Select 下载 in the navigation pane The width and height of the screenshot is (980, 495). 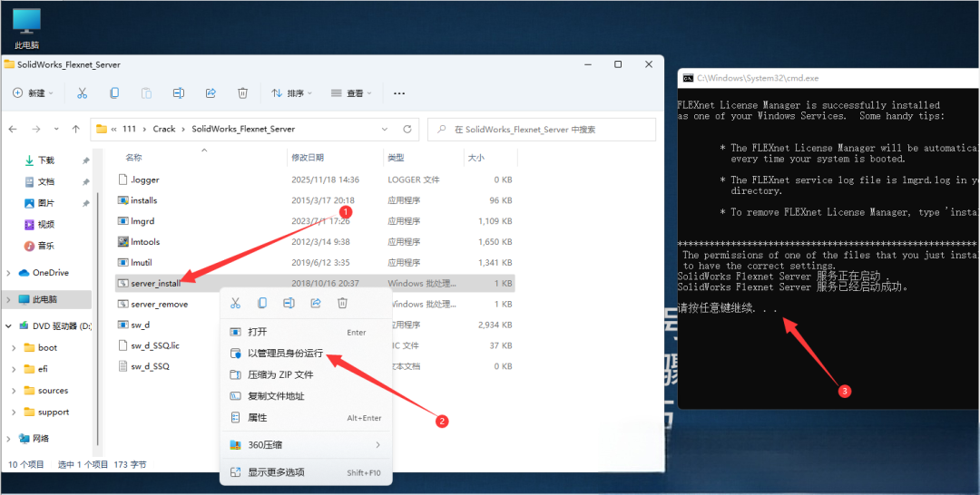47,160
